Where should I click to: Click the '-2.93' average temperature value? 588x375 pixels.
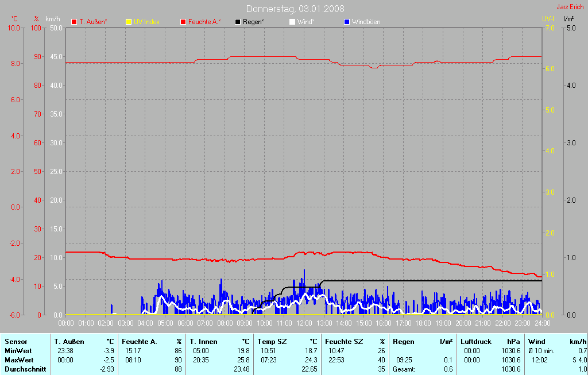tap(107, 369)
